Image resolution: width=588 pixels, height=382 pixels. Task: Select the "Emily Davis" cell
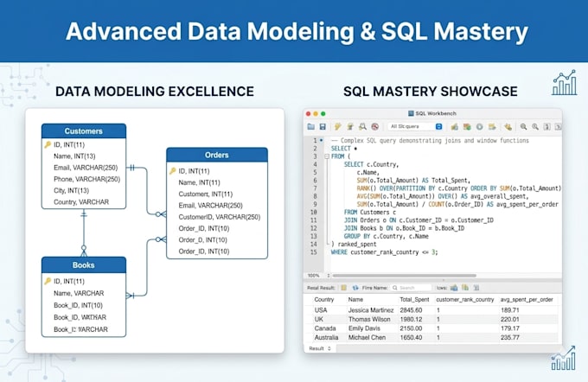pyautogui.click(x=364, y=328)
